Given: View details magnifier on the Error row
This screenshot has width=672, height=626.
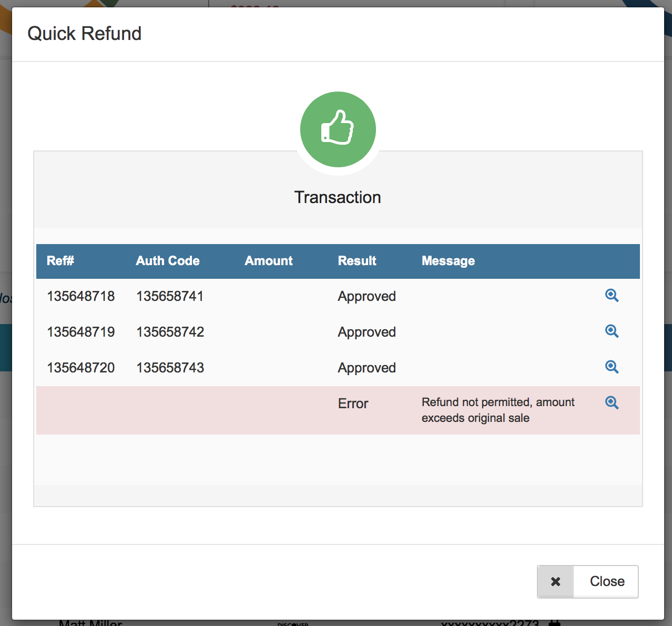Looking at the screenshot, I should (612, 402).
